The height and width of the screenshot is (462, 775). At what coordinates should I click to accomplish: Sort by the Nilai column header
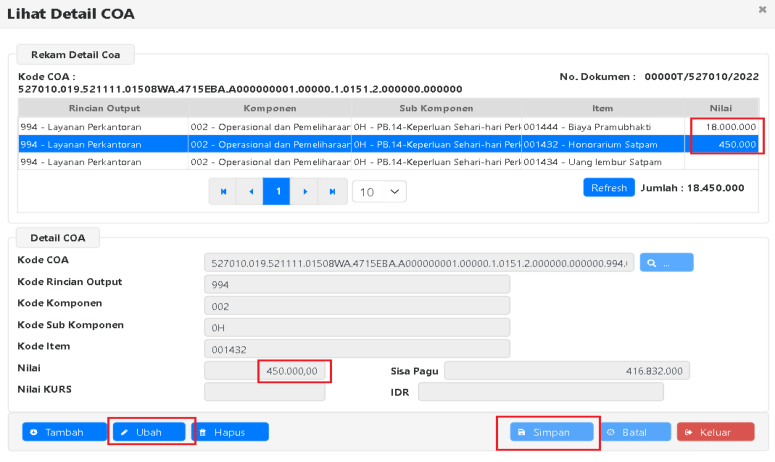(x=721, y=108)
